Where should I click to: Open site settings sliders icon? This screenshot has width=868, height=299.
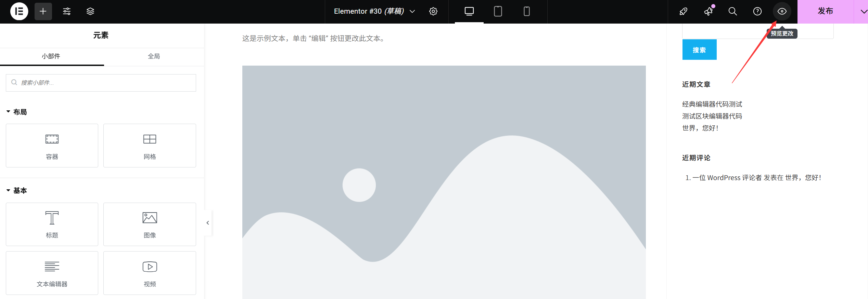click(67, 11)
